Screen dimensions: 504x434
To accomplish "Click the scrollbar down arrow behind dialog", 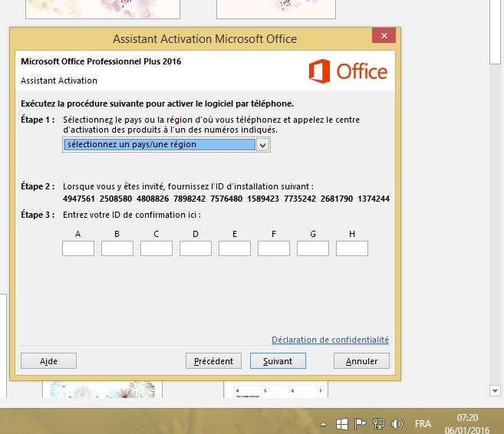I will (496, 391).
